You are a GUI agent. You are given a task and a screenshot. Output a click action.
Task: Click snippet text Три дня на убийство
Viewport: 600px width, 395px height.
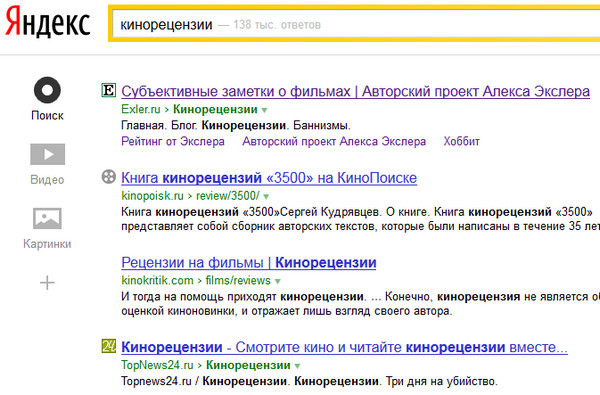(442, 381)
